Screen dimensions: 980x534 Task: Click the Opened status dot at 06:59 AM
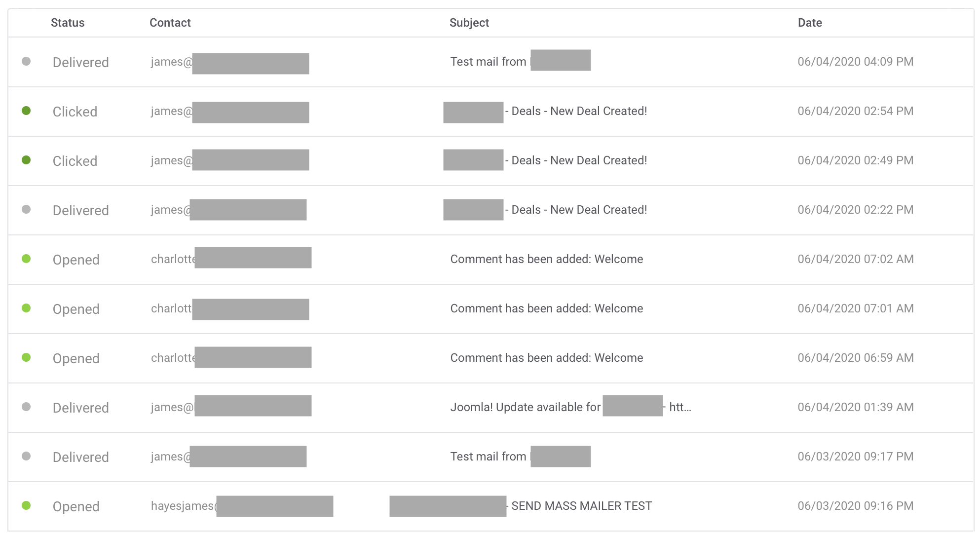(26, 357)
